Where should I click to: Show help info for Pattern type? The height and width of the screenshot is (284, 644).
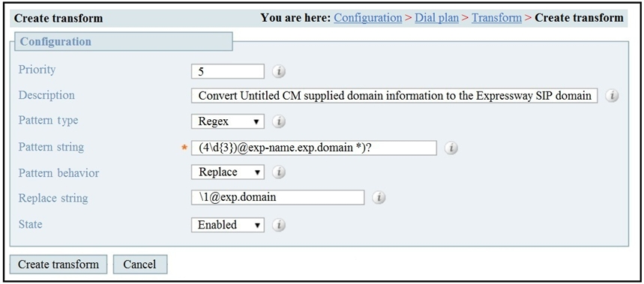pos(279,122)
